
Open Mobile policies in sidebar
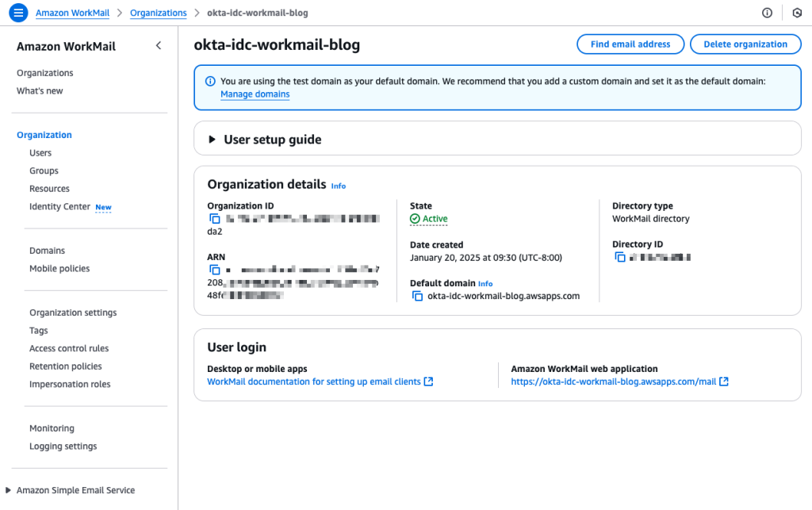point(59,269)
